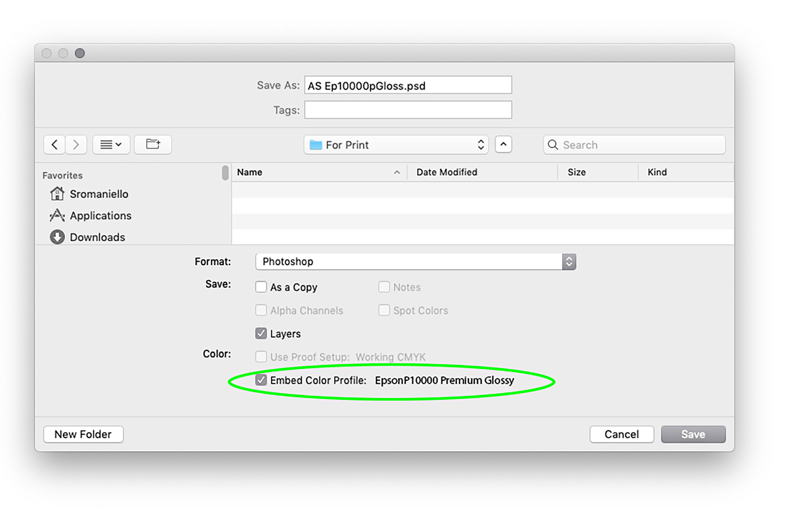Enable the As a Copy option
The image size is (785, 532).
click(x=261, y=287)
